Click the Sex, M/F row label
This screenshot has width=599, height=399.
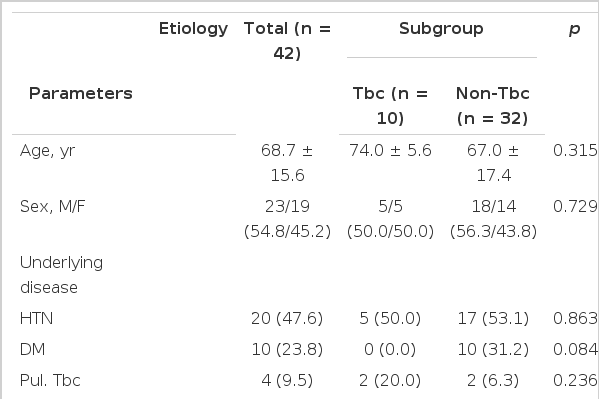coord(52,206)
